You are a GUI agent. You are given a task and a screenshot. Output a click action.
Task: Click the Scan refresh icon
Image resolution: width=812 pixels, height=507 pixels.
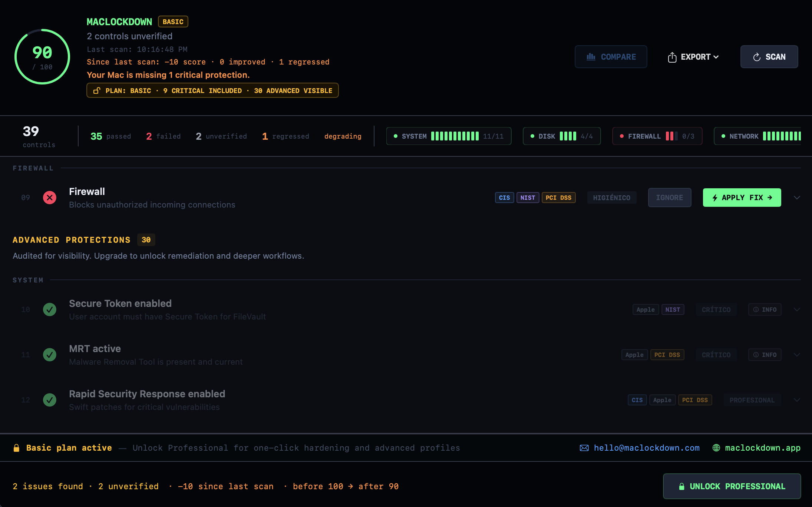coord(757,57)
